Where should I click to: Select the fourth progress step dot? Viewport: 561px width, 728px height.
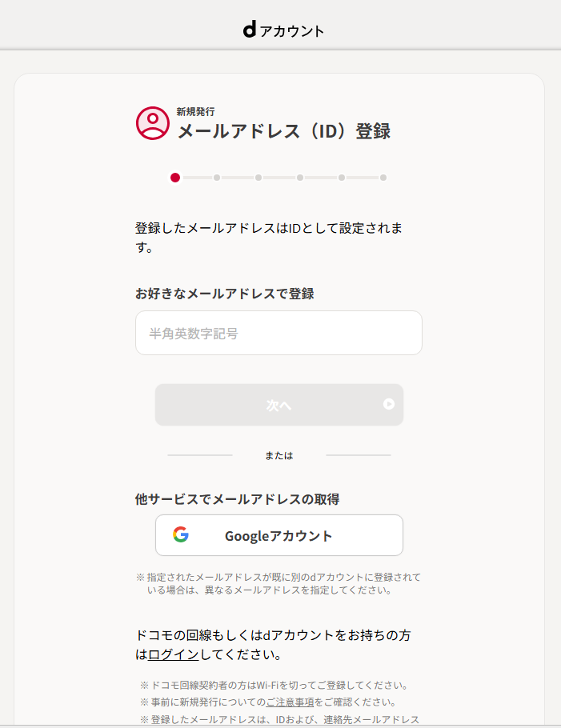300,178
